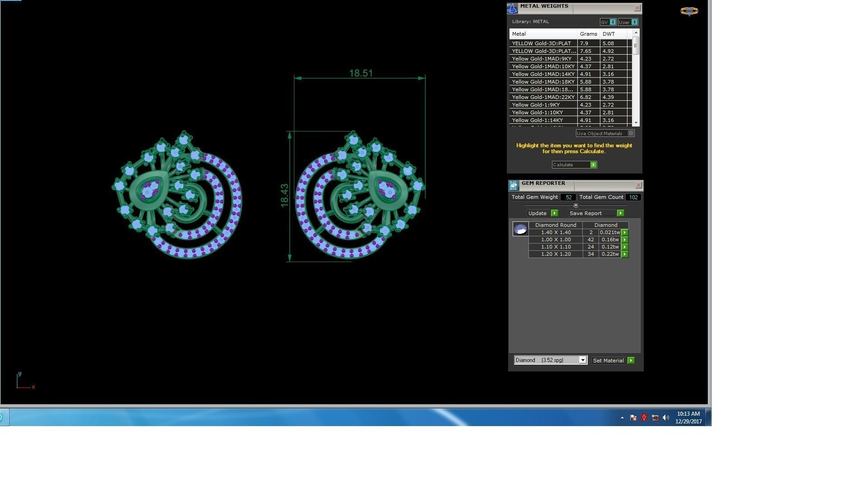Click the Metal Weights panel cone icon
Screen dimensions: 868x488
coord(512,8)
